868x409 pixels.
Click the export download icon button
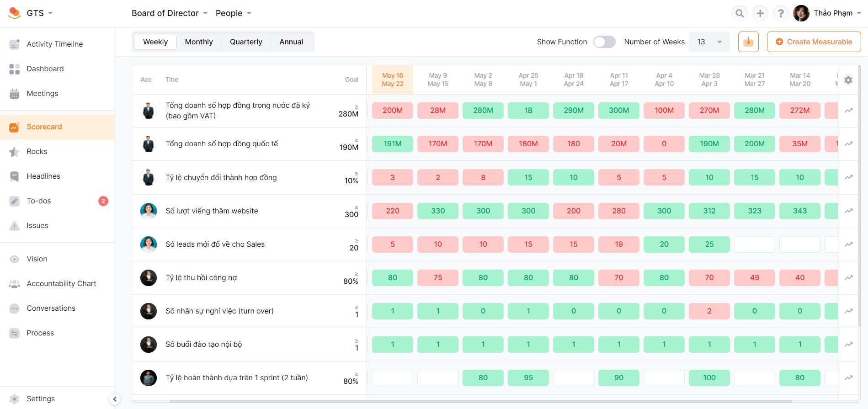pyautogui.click(x=748, y=42)
